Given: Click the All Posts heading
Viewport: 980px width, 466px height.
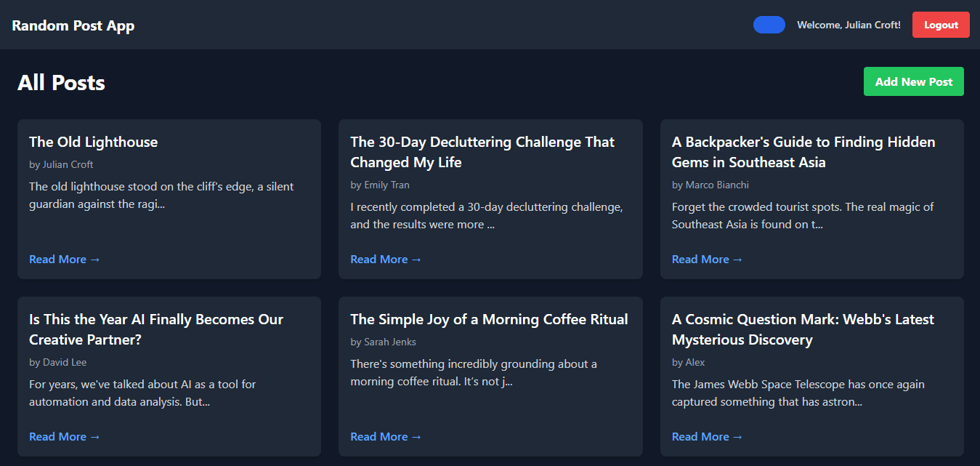Looking at the screenshot, I should point(61,82).
